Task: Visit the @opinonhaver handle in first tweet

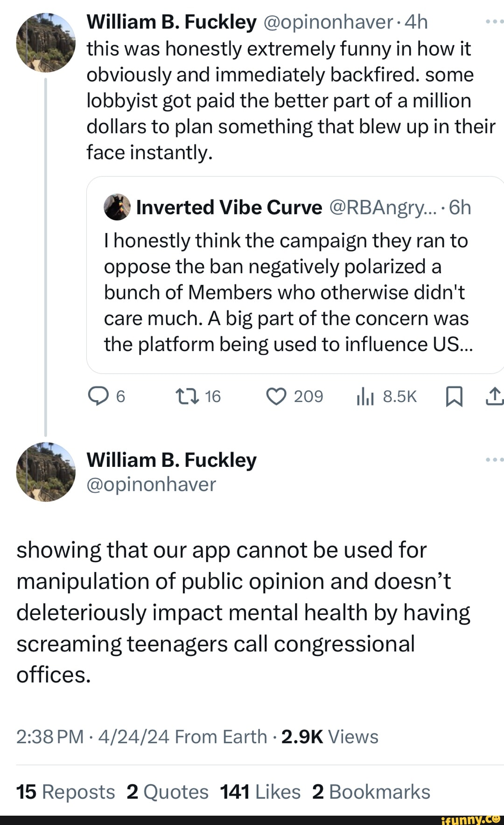Action: pos(328,22)
